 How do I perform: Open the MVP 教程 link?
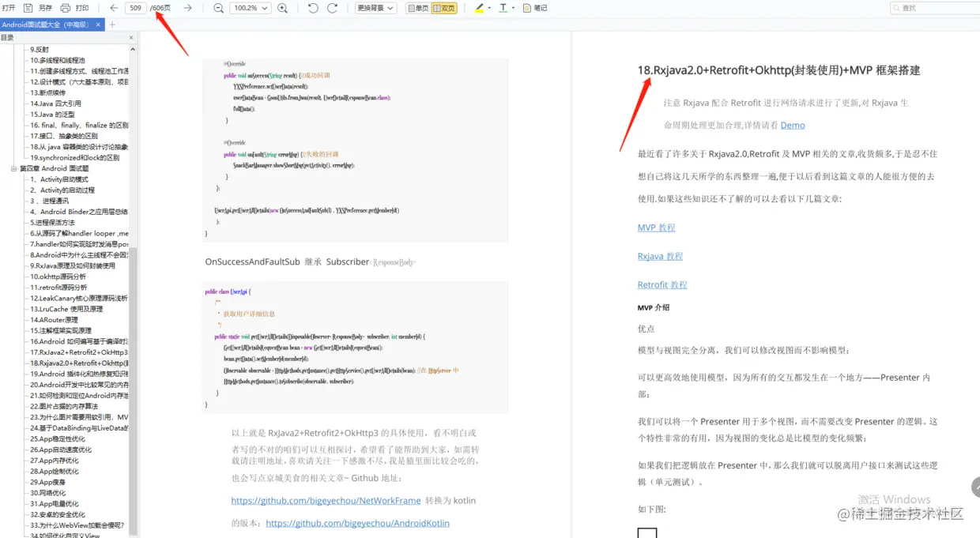tap(657, 228)
